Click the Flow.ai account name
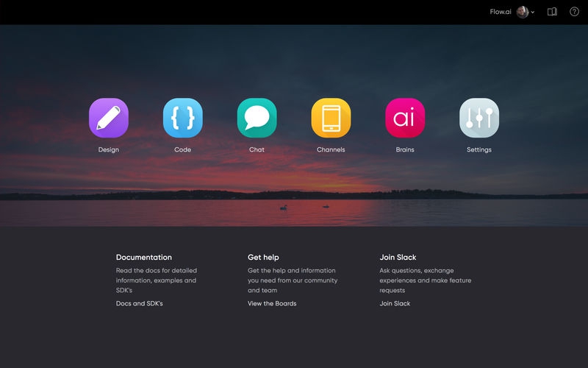 pyautogui.click(x=501, y=12)
